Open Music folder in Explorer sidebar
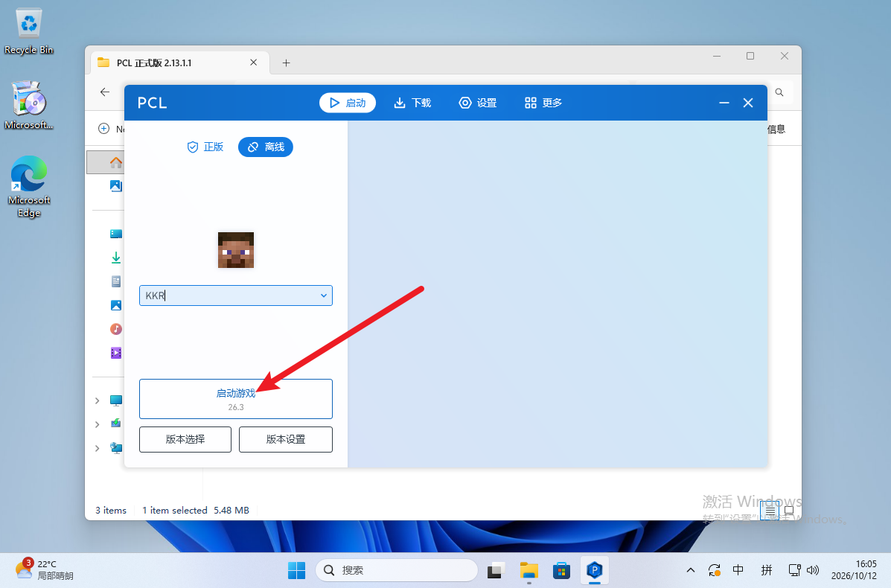The image size is (891, 588). [116, 329]
